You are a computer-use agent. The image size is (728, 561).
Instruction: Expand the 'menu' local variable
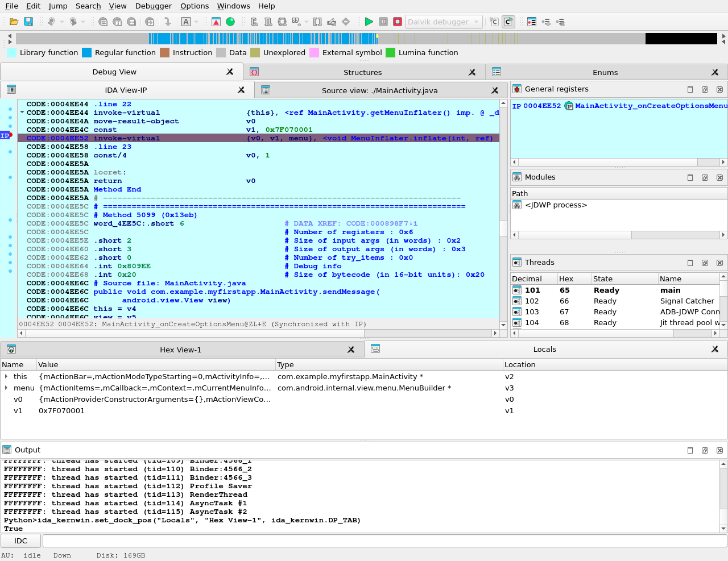(6, 388)
